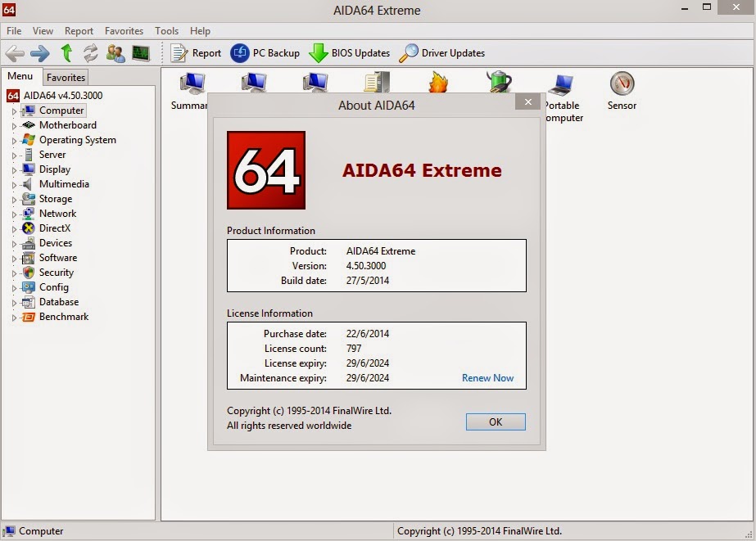The height and width of the screenshot is (541, 756).
Task: Click the green Up arrow icon
Action: (66, 53)
